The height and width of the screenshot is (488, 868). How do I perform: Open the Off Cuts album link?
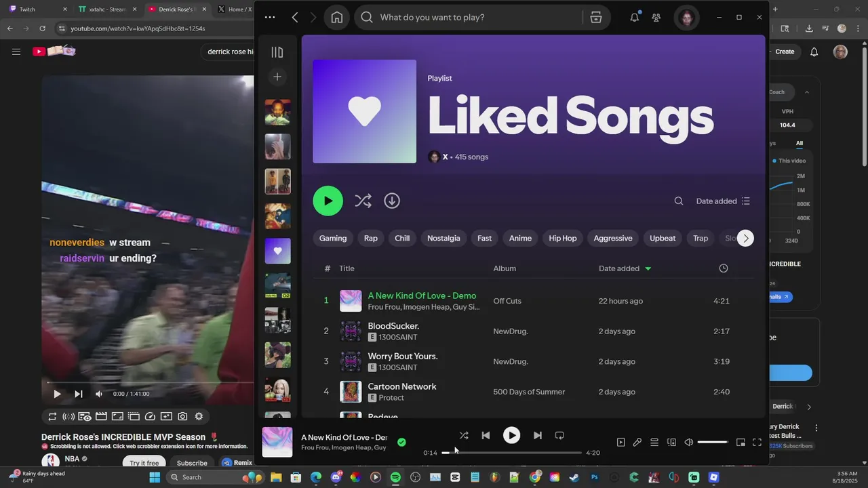[507, 301]
